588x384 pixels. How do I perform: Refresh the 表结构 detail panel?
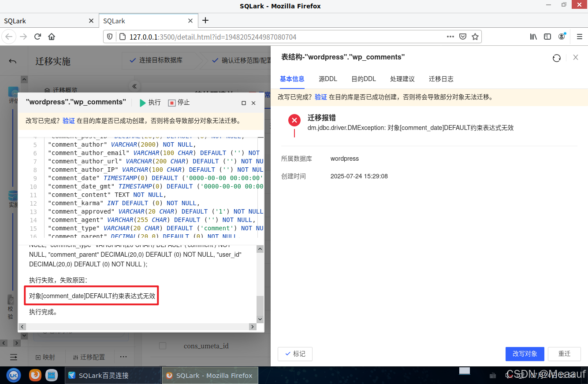pyautogui.click(x=557, y=58)
